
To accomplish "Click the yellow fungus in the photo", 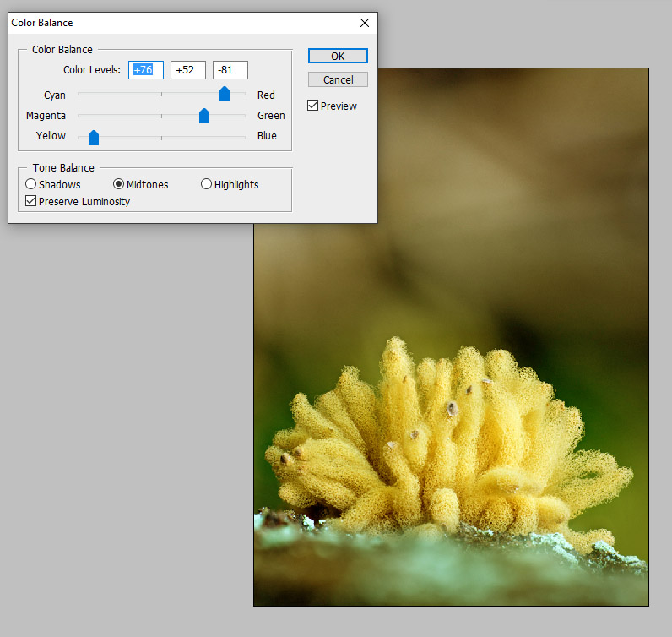I will point(439,448).
